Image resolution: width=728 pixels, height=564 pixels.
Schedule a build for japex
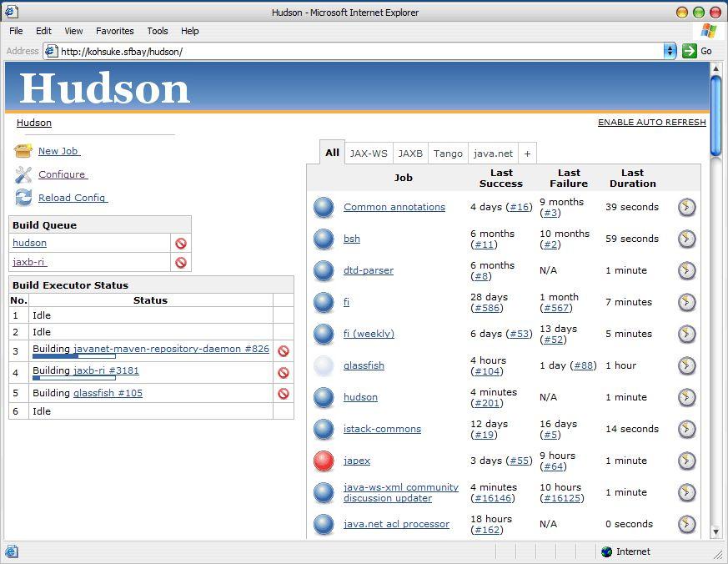[686, 461]
